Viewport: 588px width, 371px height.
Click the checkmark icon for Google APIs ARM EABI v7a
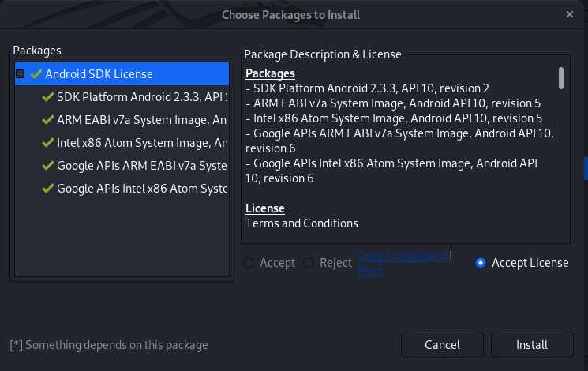click(x=47, y=166)
